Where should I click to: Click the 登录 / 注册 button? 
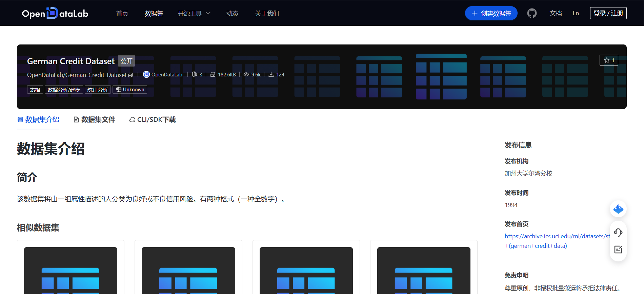tap(608, 13)
